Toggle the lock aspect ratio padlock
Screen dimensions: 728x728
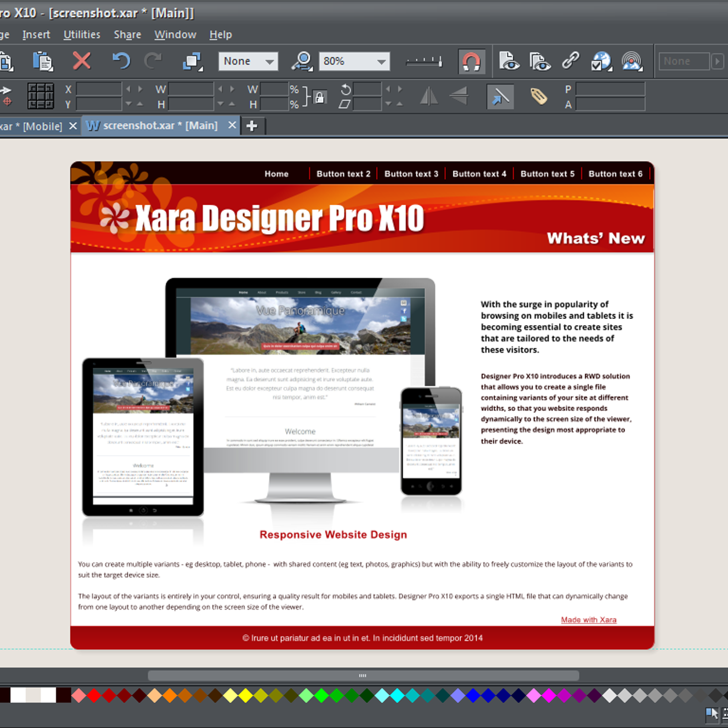point(320,97)
